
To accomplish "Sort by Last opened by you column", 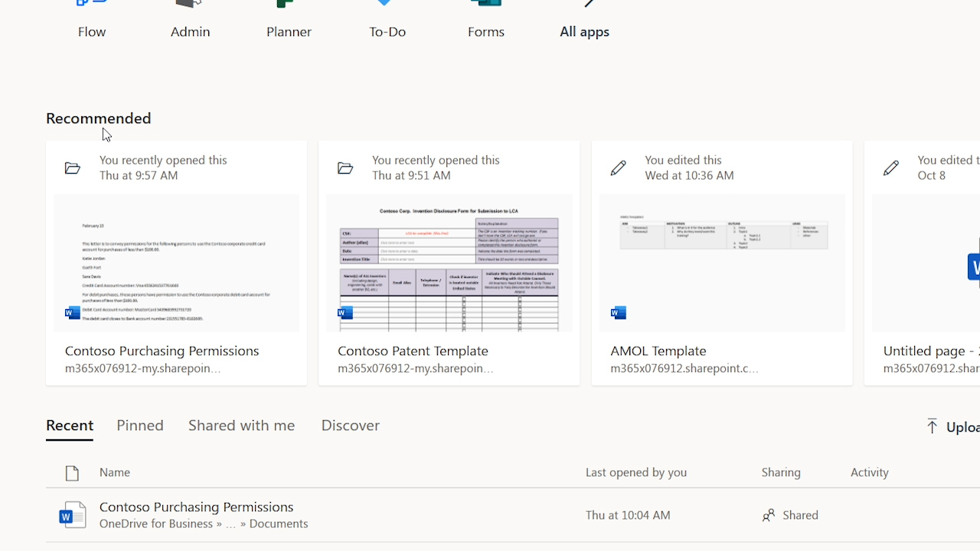I will click(636, 472).
